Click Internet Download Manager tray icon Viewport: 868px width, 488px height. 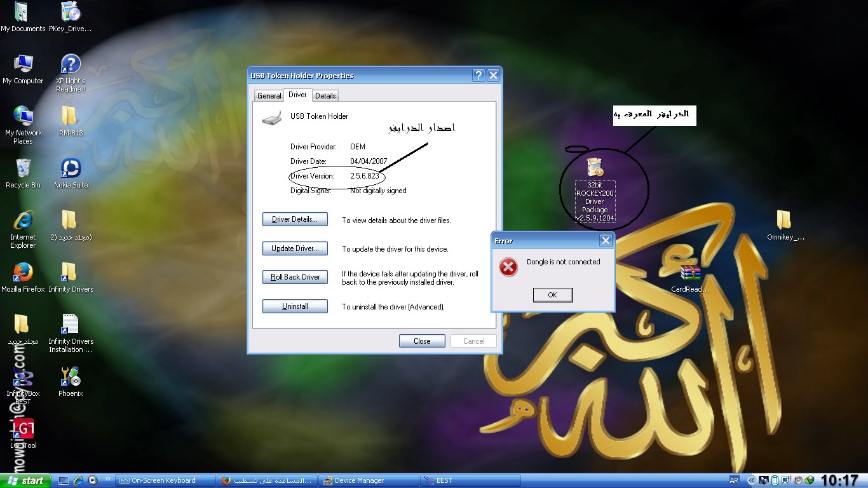coord(809,480)
